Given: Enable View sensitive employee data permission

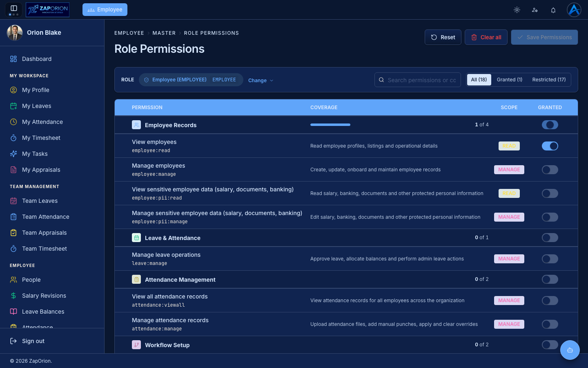Looking at the screenshot, I should [550, 193].
